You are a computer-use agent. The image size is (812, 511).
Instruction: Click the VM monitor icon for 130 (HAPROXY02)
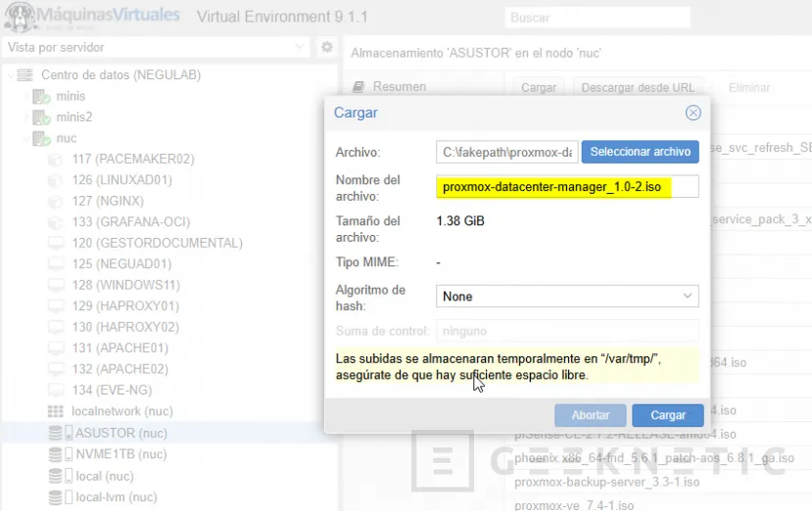click(x=56, y=327)
